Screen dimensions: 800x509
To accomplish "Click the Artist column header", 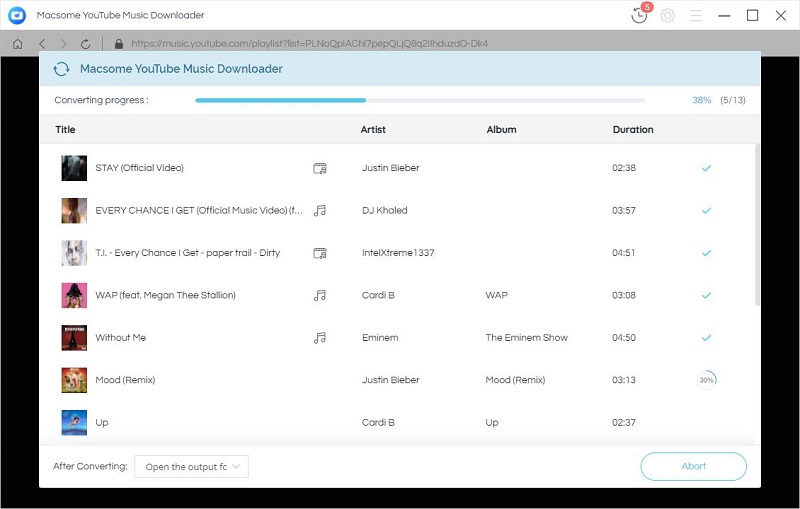I will click(373, 130).
